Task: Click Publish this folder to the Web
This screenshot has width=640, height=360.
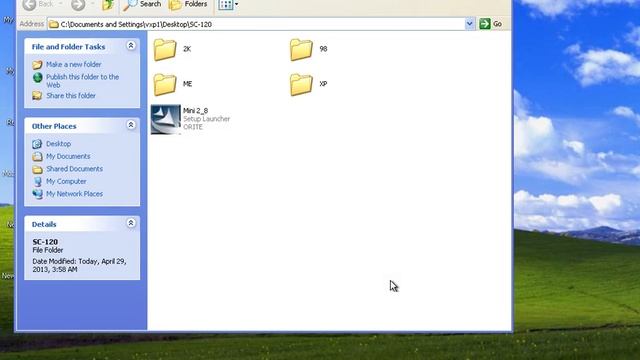Action: tap(82, 81)
